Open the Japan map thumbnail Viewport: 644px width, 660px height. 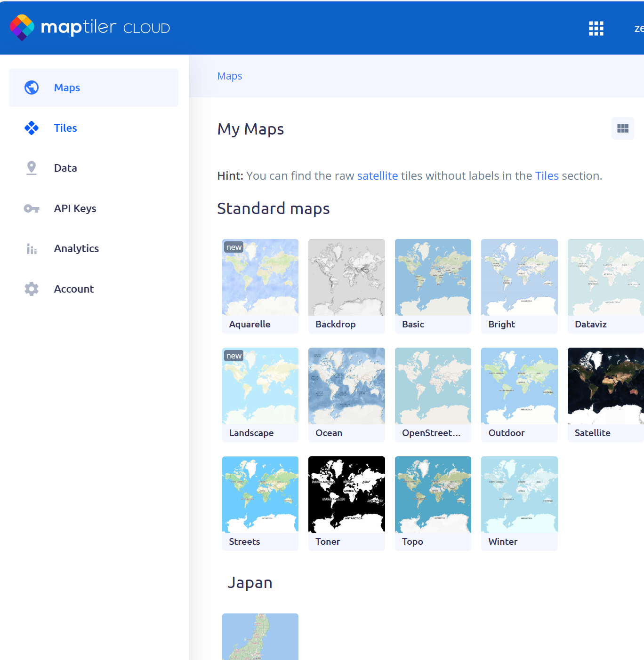260,636
